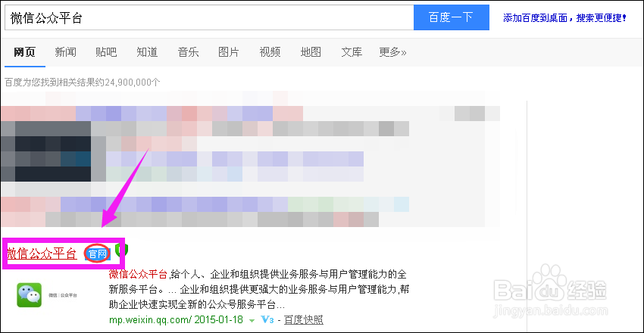The height and width of the screenshot is (333, 644).
Task: Expand the 更多» menu
Action: (392, 52)
